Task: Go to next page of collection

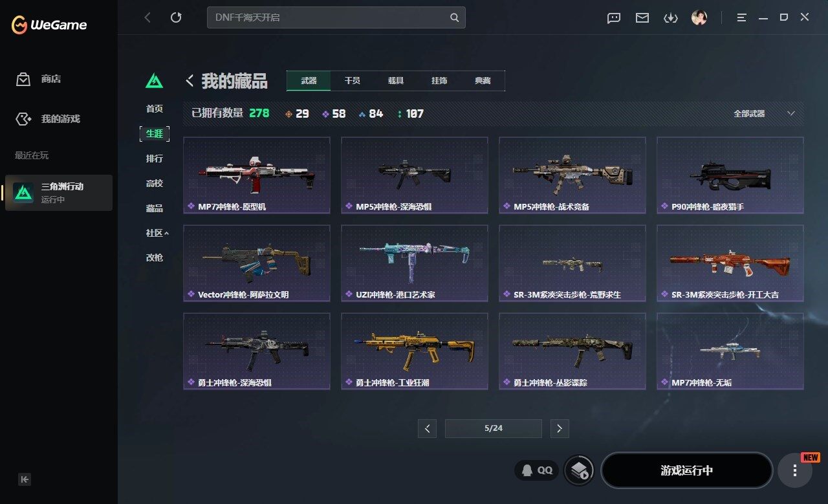Action: click(x=560, y=428)
